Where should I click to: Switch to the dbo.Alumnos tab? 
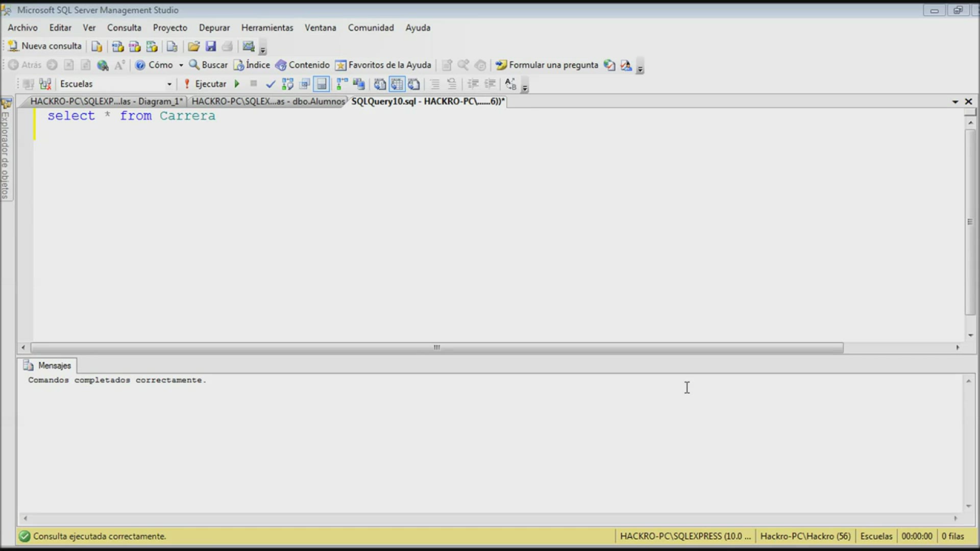click(x=268, y=102)
